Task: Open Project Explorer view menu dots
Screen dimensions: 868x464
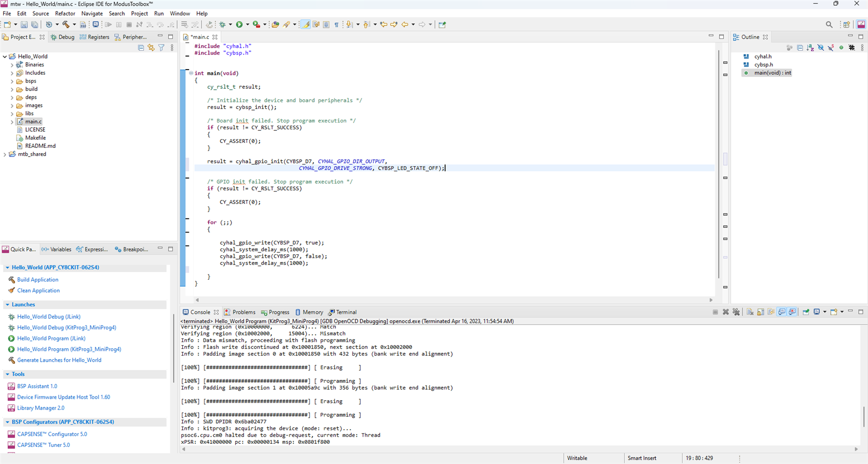Action: pyautogui.click(x=172, y=48)
